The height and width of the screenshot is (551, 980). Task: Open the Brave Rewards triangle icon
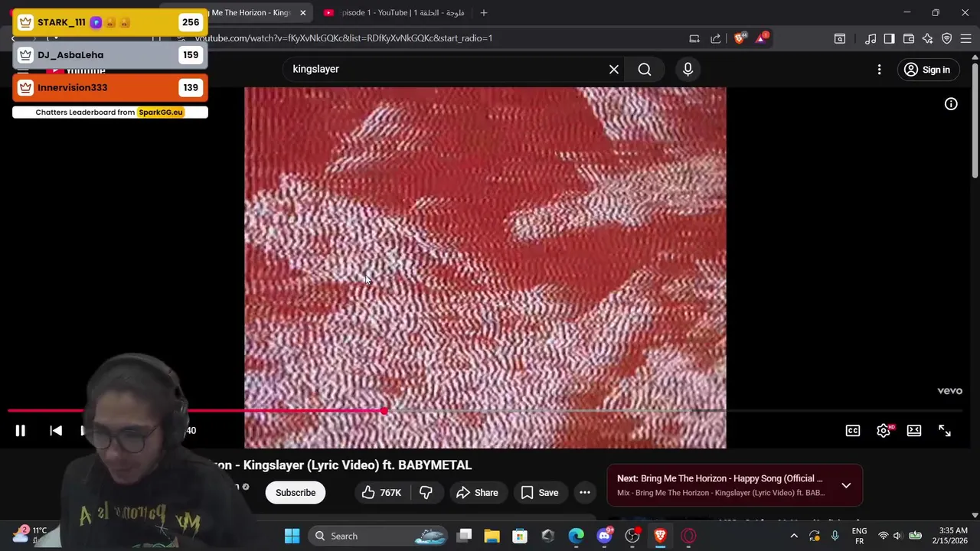pyautogui.click(x=762, y=38)
